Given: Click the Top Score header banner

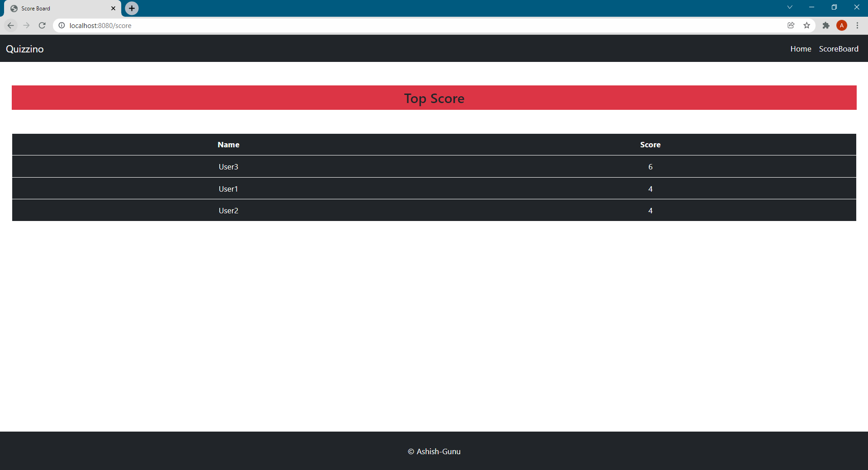Looking at the screenshot, I should tap(434, 98).
